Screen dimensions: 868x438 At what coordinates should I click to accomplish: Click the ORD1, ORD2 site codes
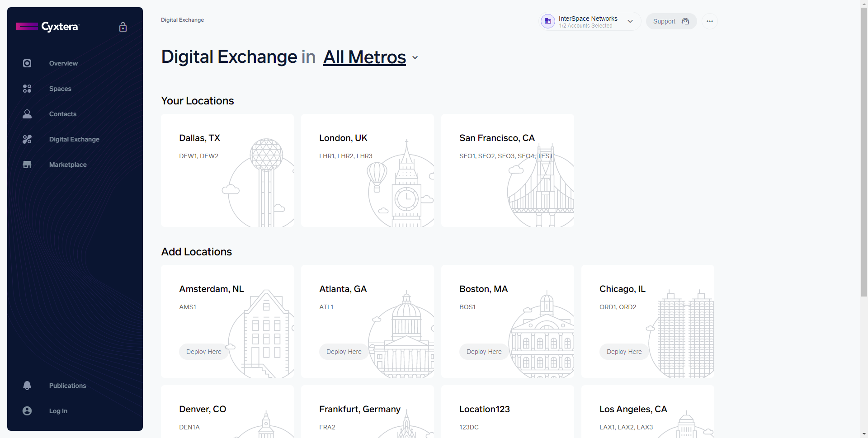click(618, 307)
